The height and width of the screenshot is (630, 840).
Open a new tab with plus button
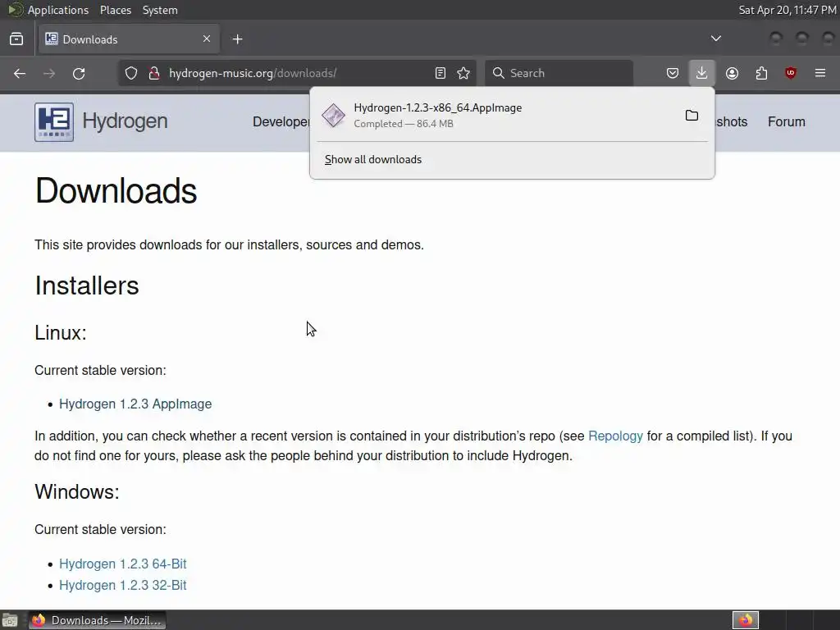[237, 39]
